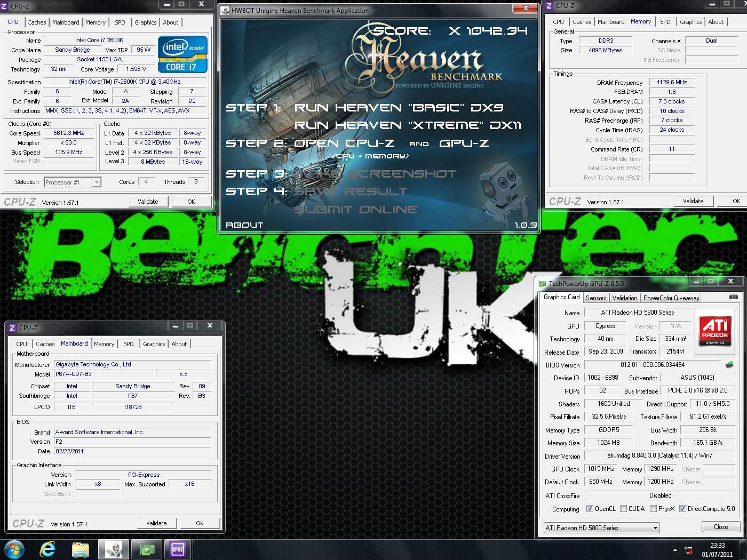Toggle the CUDA checkbox
Viewport: 747px width, 560px height.
tap(623, 509)
